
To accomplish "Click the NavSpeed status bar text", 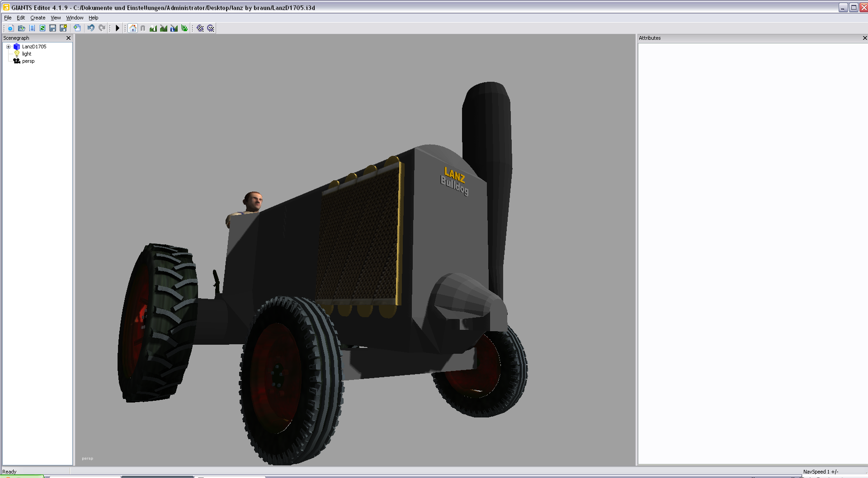I will (x=821, y=472).
